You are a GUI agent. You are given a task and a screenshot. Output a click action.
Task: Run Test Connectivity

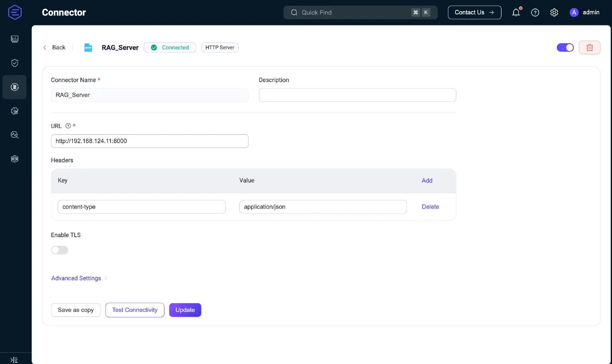(135, 310)
